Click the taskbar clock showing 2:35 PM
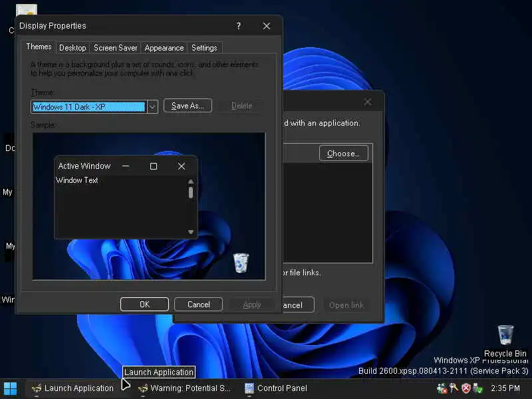The height and width of the screenshot is (399, 532). click(505, 388)
